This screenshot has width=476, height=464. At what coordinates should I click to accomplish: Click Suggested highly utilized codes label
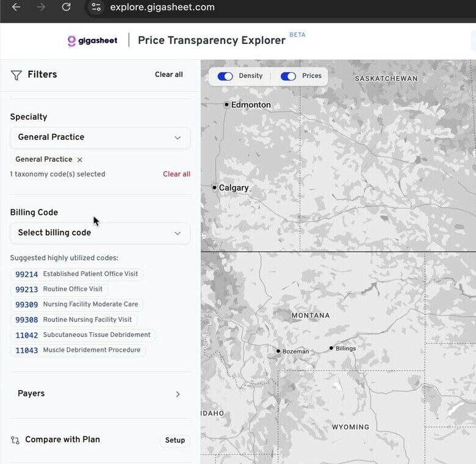click(64, 258)
